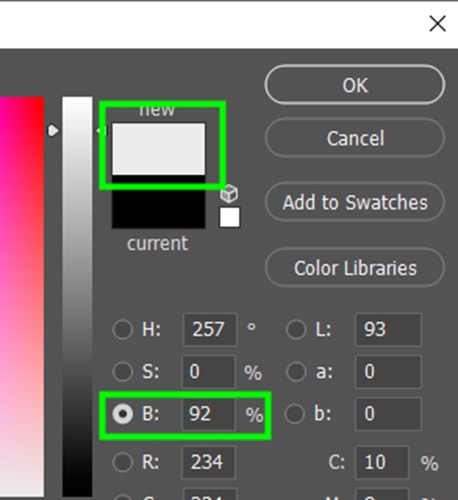Screen dimensions: 458x500
Task: Click the Cancel button
Action: 355,138
